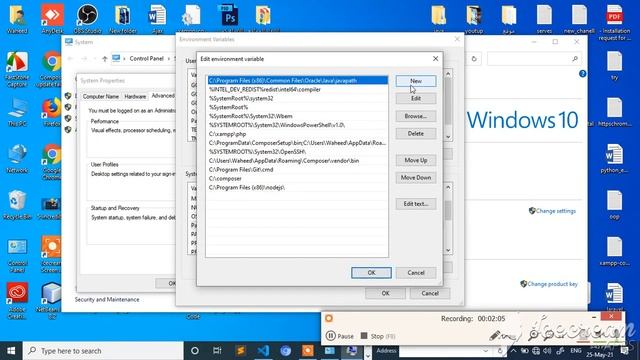Open Hardware tab in System Properties
This screenshot has height=360, width=640.
(135, 97)
